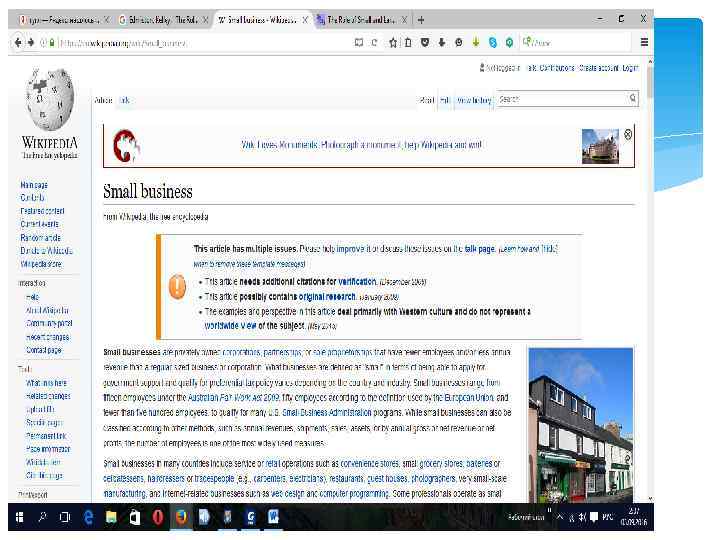
Task: Open Featured content in the sidebar
Action: tap(42, 211)
